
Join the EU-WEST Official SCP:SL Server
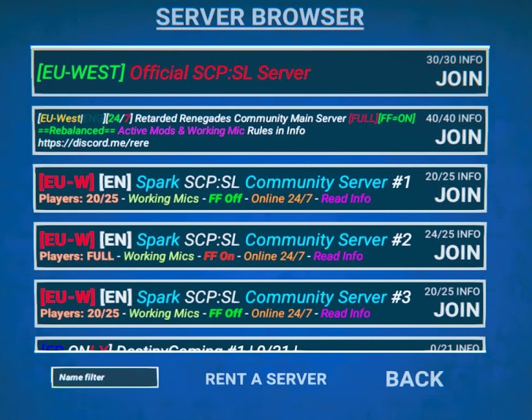[459, 79]
